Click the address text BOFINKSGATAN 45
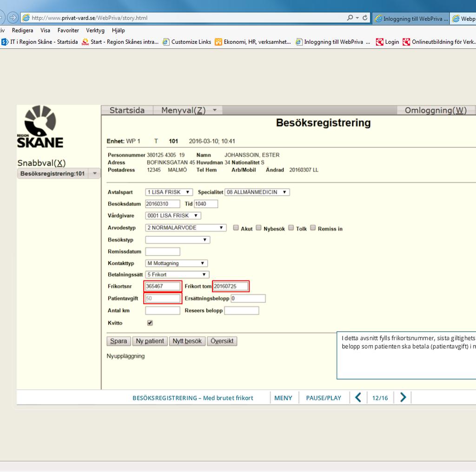Image resolution: width=476 pixels, height=472 pixels. tap(171, 162)
